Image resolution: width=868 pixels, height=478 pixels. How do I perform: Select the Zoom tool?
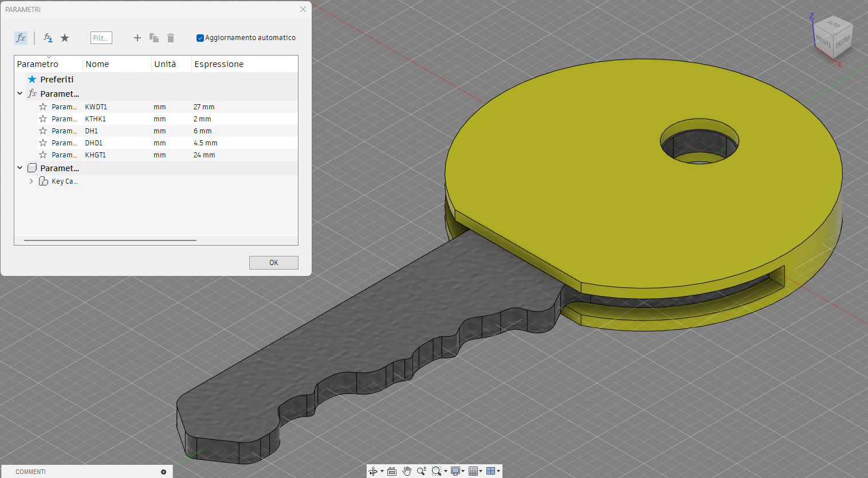click(x=422, y=471)
